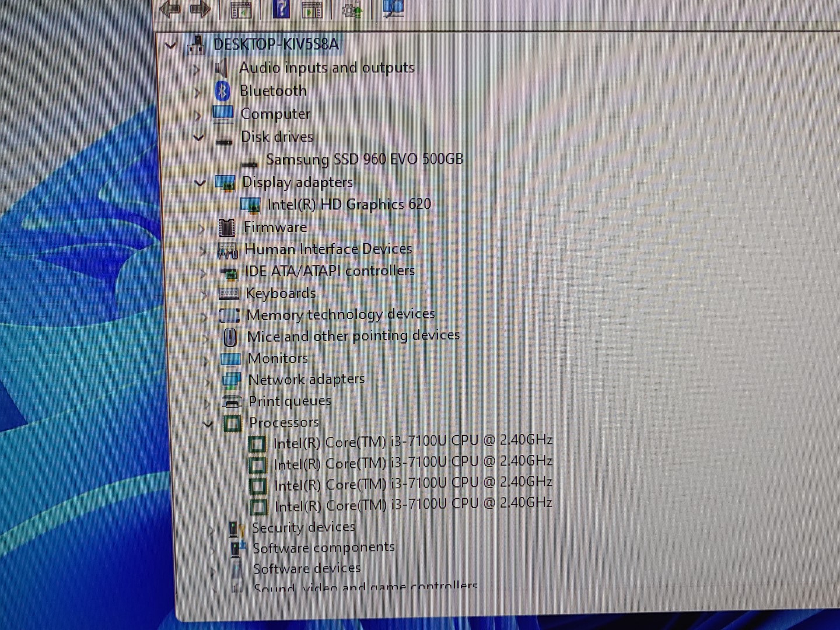This screenshot has height=630, width=840.
Task: Collapse the Display adapters node
Action: click(199, 183)
